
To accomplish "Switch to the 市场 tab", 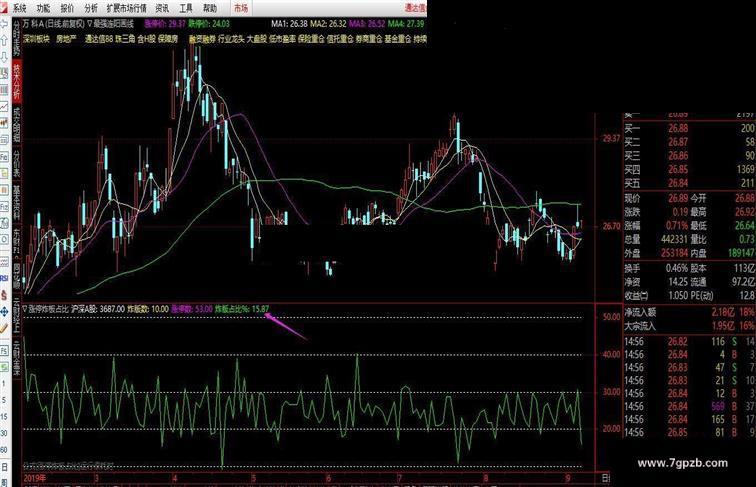I will (x=241, y=8).
